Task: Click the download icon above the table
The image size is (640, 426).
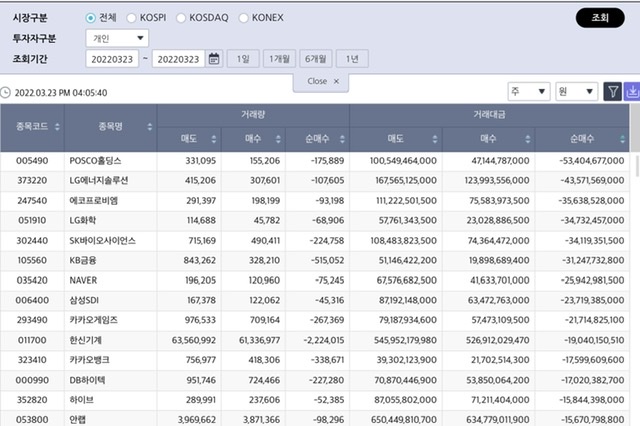Action: click(632, 92)
